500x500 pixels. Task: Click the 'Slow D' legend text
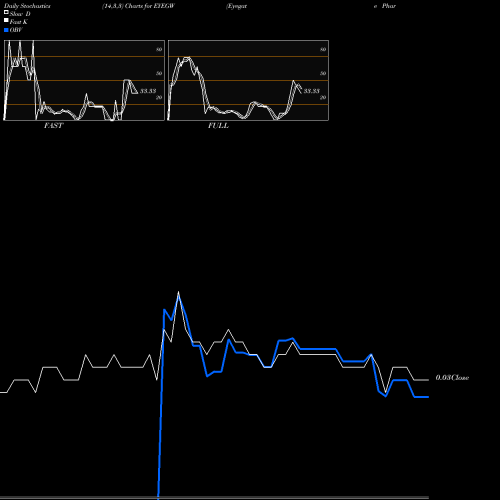[x=20, y=14]
